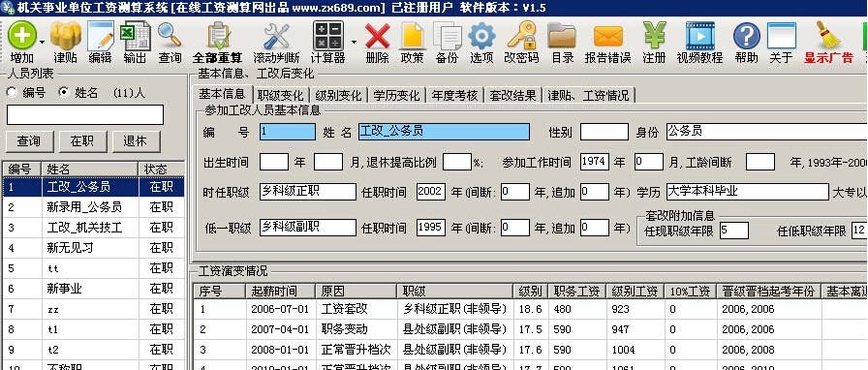Click the 显示广告 broom icon
868x370 pixels.
pos(828,36)
